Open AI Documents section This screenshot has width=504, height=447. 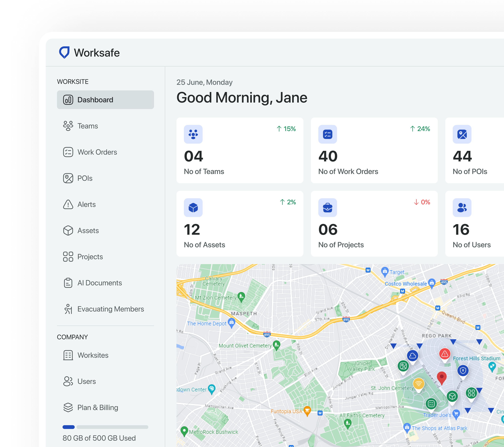[99, 283]
